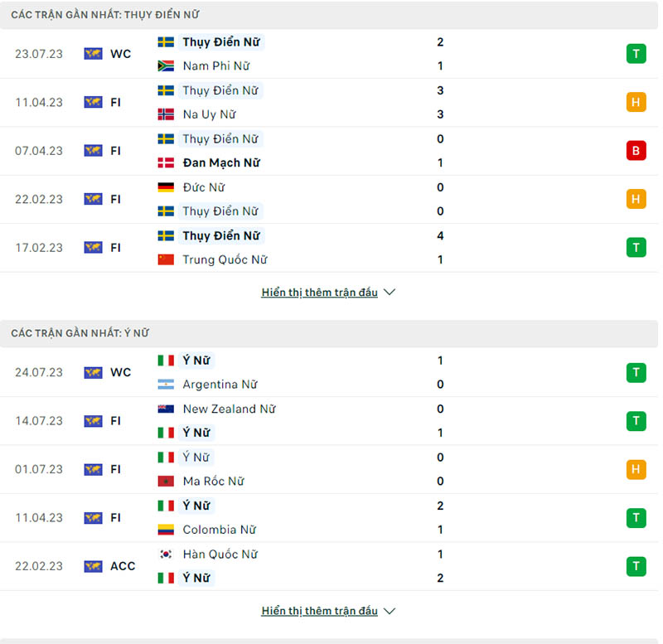Image resolution: width=663 pixels, height=644 pixels.
Task: Click WC competition icon on 24.07.23 row
Action: [x=93, y=372]
